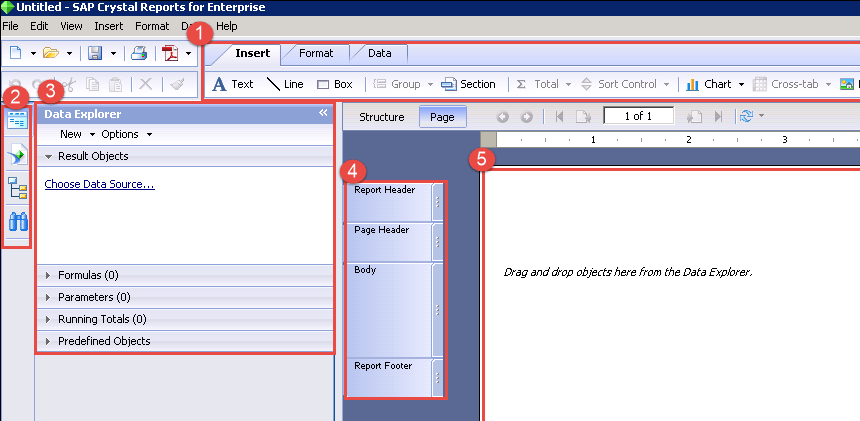Expand the Formulas (0) section

(88, 275)
